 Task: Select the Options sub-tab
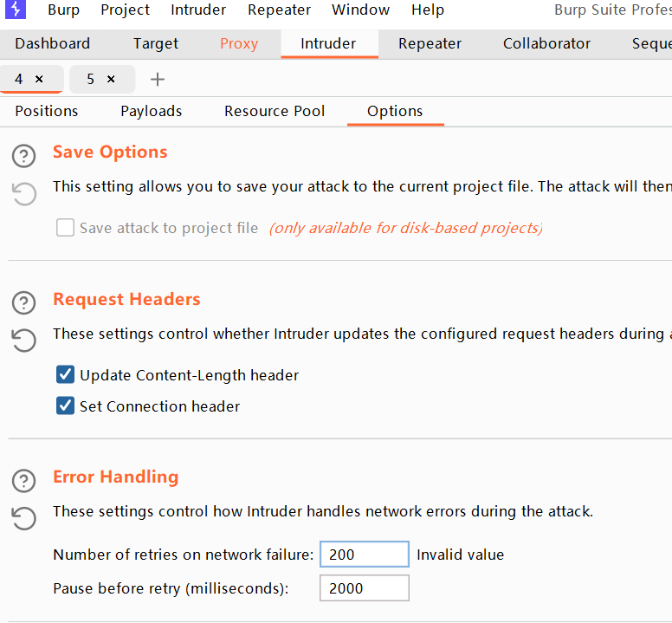point(395,111)
